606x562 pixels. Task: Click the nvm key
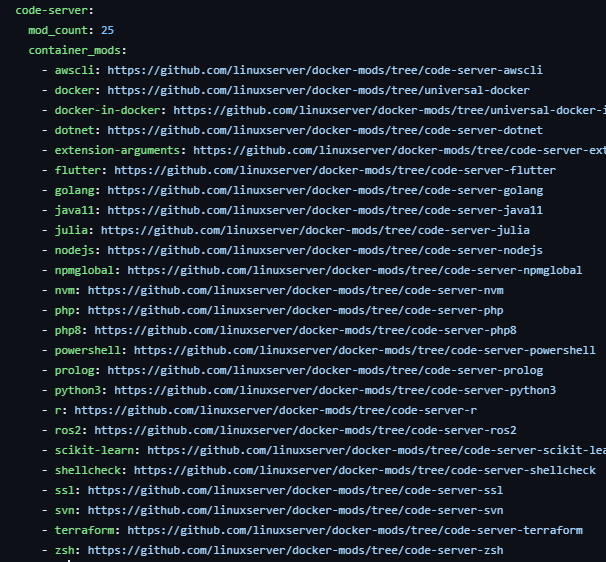click(x=65, y=291)
